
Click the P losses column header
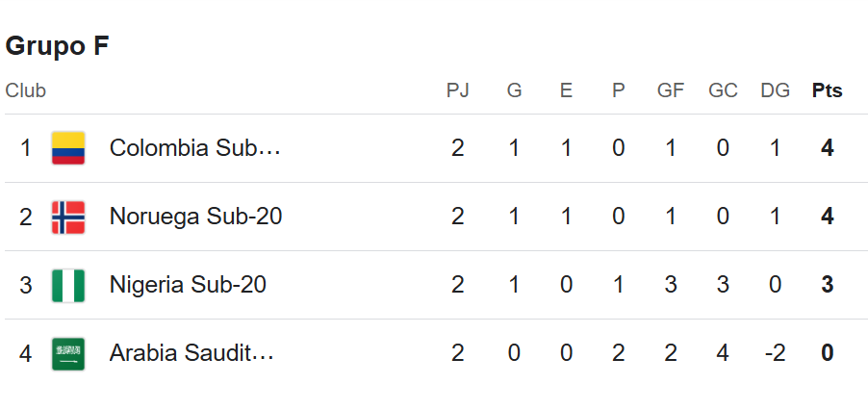618,90
